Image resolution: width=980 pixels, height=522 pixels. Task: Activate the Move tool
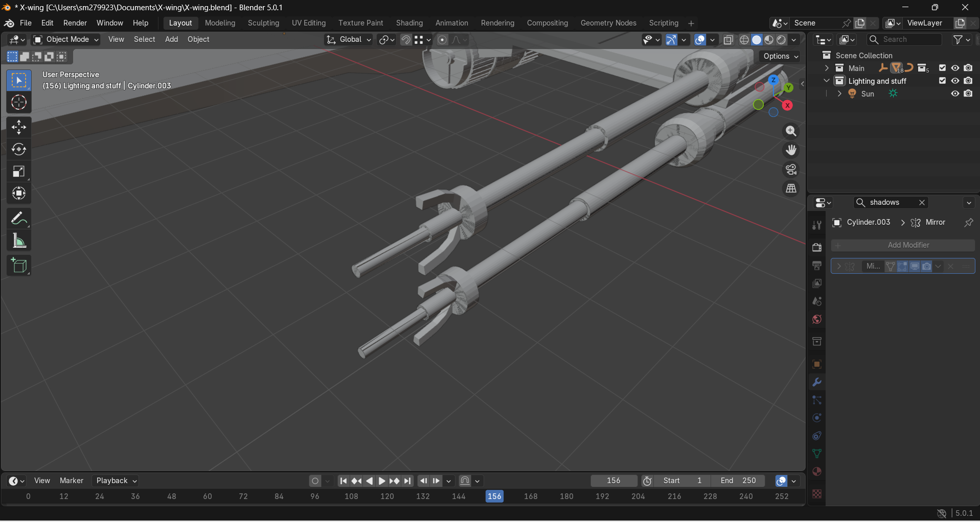coord(19,127)
